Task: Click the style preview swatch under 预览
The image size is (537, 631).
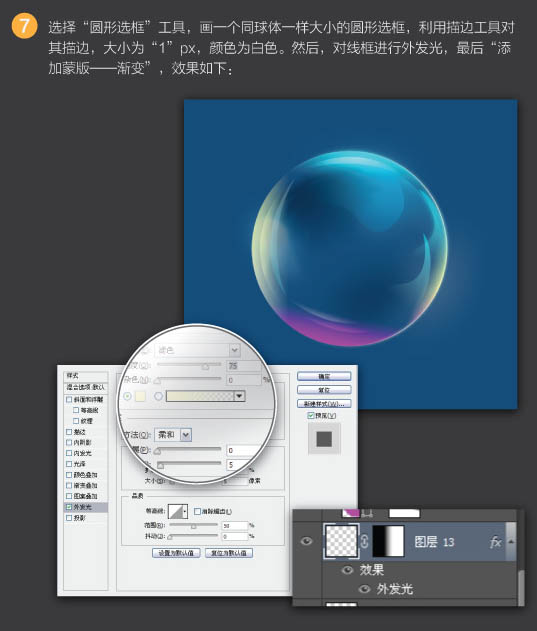Action: click(324, 439)
